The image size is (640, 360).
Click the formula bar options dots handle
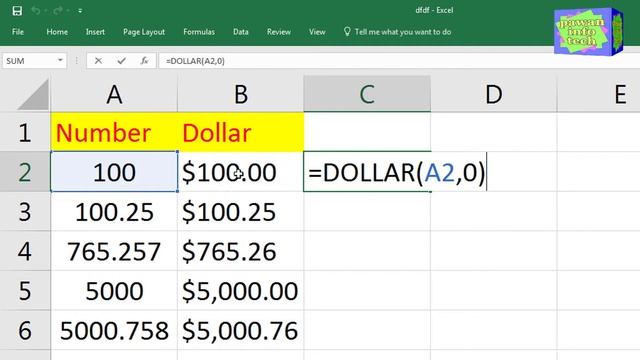(77, 61)
